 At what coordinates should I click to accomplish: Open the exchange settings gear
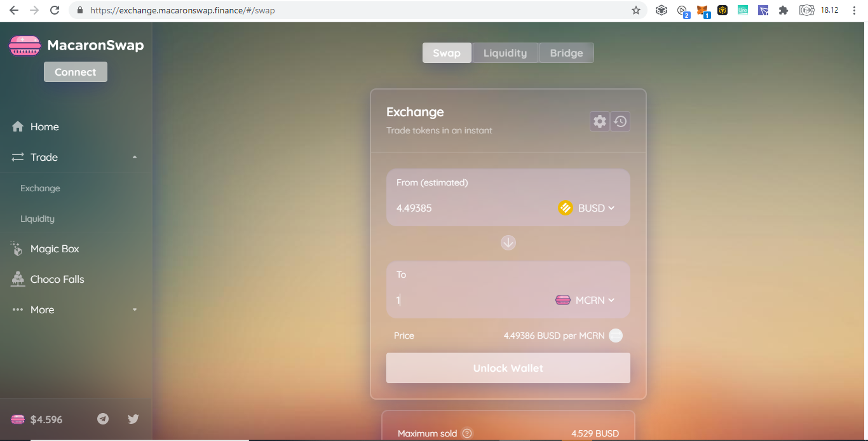coord(600,121)
